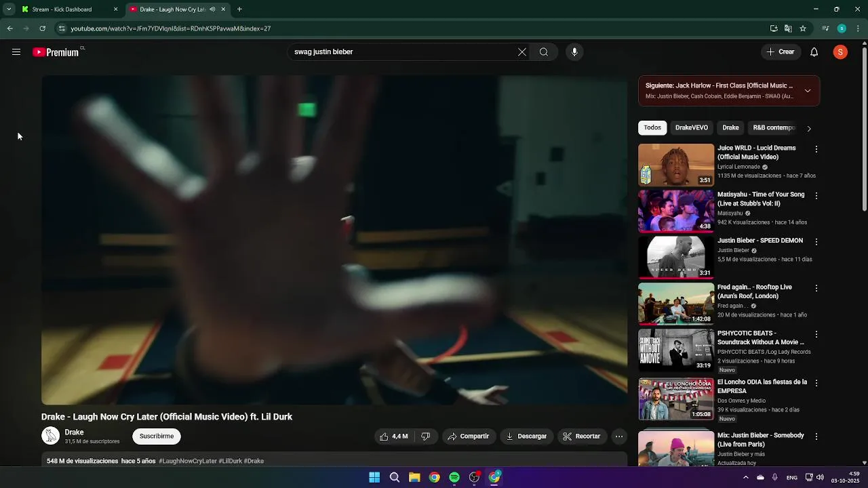Image resolution: width=868 pixels, height=488 pixels.
Task: Open options for PSHYCOTIC BEATS video
Action: point(816,334)
